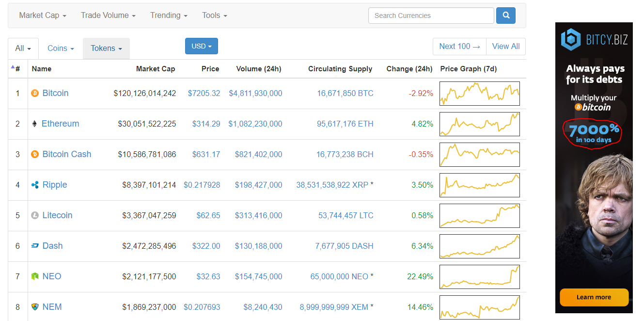Click the NEO logo icon
This screenshot has height=321, width=644.
point(35,276)
